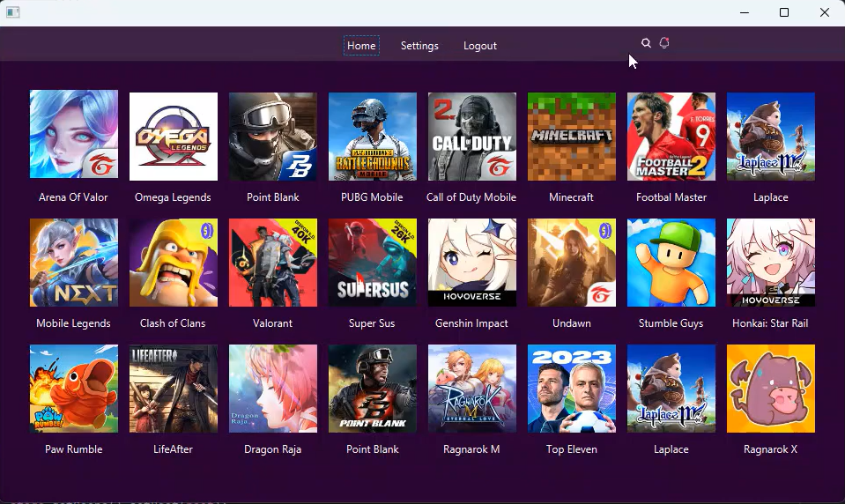This screenshot has height=504, width=845.
Task: Choose the Ragnarok M icon
Action: click(472, 389)
